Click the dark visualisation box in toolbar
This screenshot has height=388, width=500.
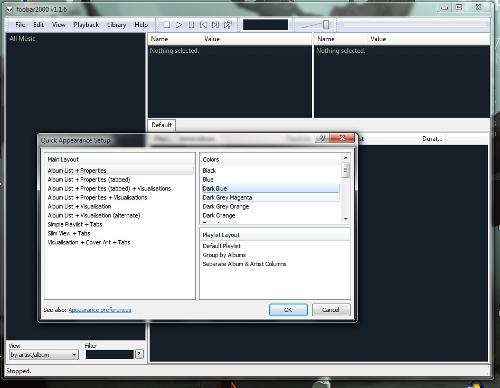click(x=265, y=25)
